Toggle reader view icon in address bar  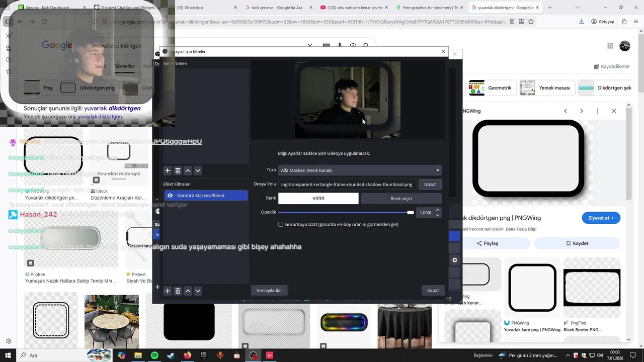tap(512, 22)
